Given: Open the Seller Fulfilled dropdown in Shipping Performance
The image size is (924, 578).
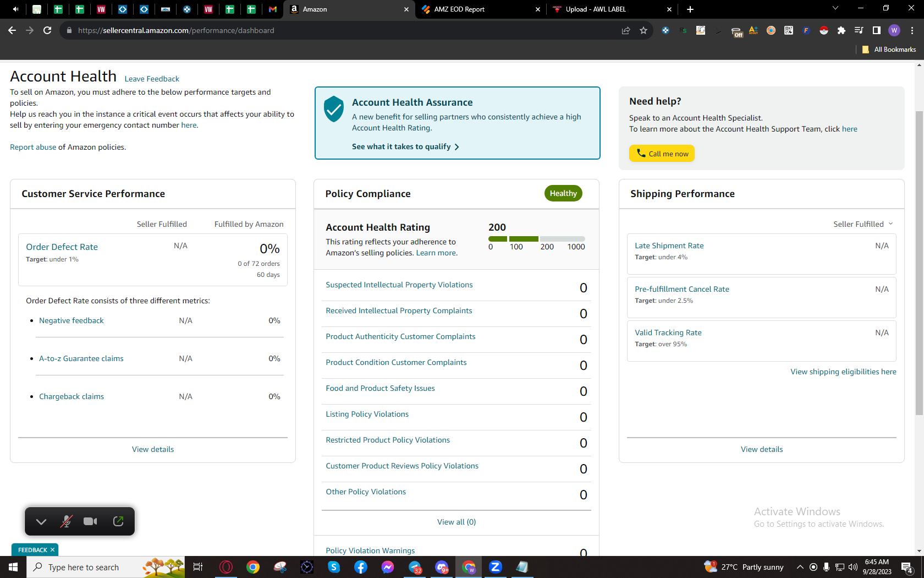Looking at the screenshot, I should point(863,224).
